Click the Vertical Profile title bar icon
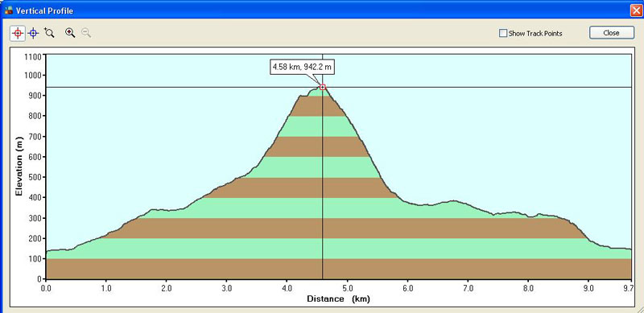This screenshot has height=313, width=644. point(9,10)
